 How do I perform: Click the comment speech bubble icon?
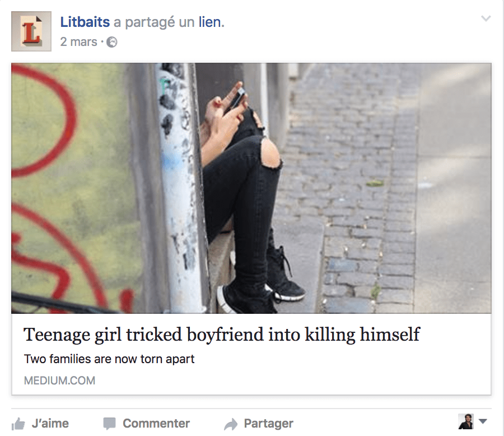109,424
